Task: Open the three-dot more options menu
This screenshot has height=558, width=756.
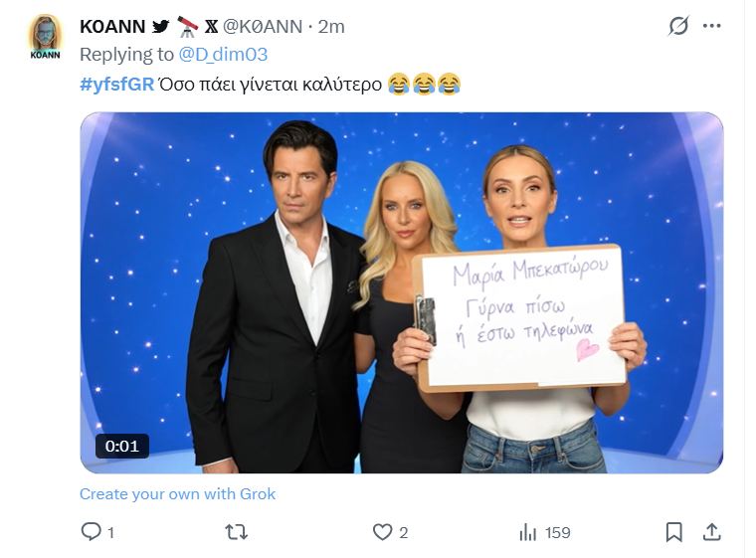Action: [711, 27]
